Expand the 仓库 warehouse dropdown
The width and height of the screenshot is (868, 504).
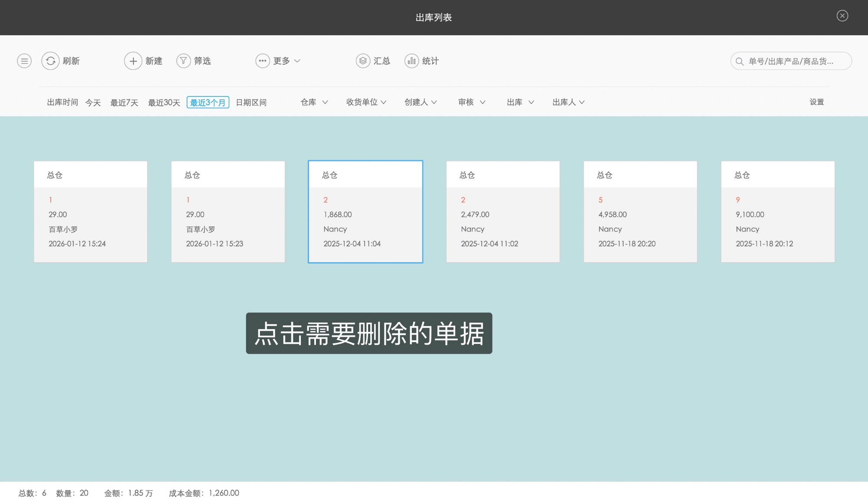tap(313, 102)
